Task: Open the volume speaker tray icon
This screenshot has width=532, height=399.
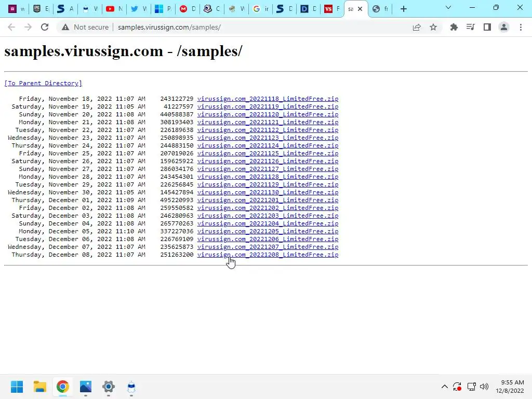Action: (x=484, y=387)
